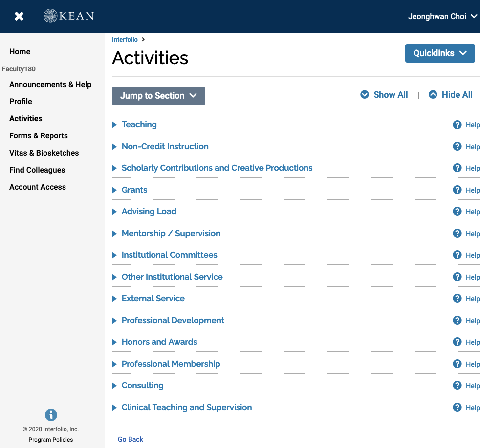Click the help question icon for Honors and Awards
This screenshot has width=480, height=448.
[x=457, y=342]
